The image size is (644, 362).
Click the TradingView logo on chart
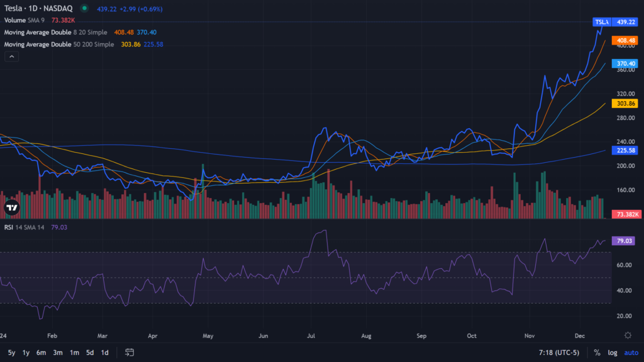[x=11, y=207]
